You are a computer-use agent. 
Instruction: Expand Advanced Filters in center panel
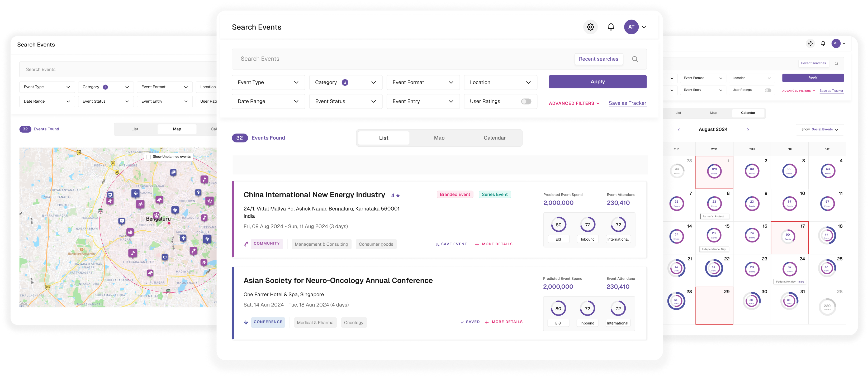574,103
